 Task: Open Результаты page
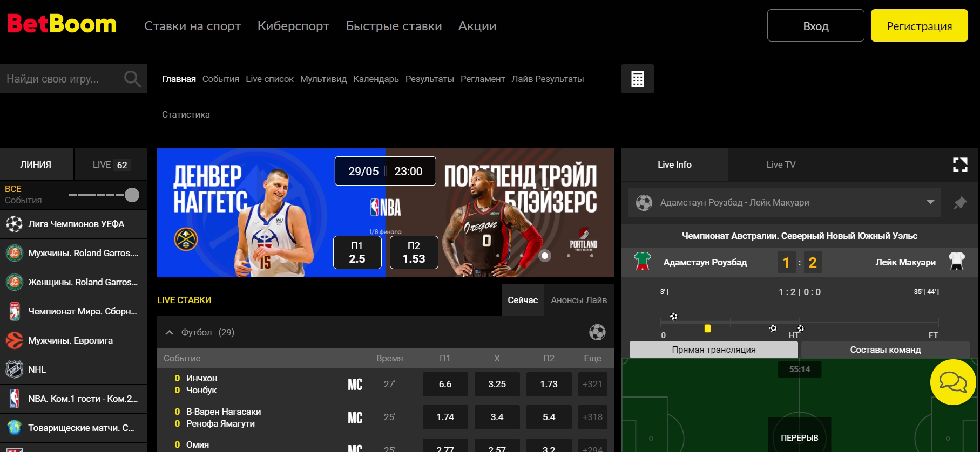pos(430,79)
